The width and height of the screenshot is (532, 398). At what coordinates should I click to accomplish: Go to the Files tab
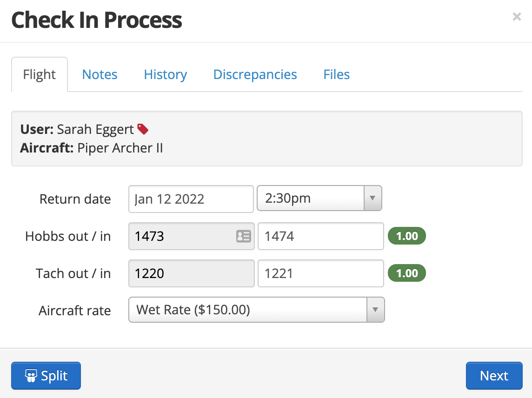click(336, 74)
